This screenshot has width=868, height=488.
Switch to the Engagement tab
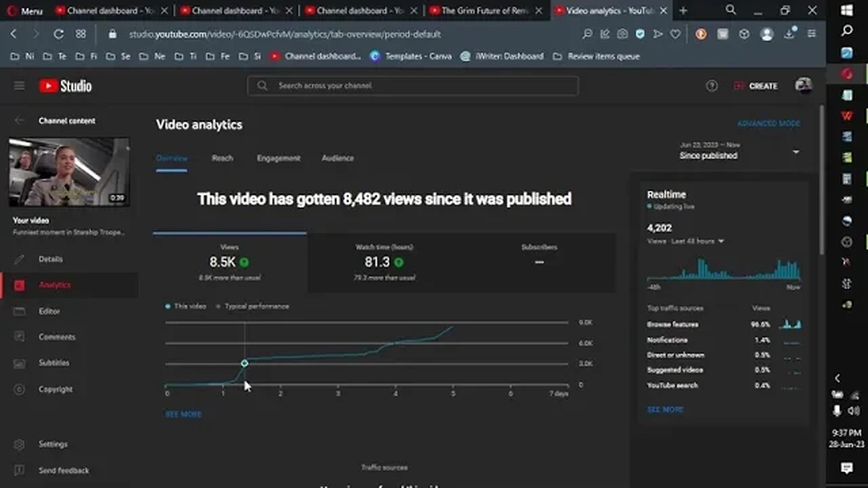[x=278, y=158]
